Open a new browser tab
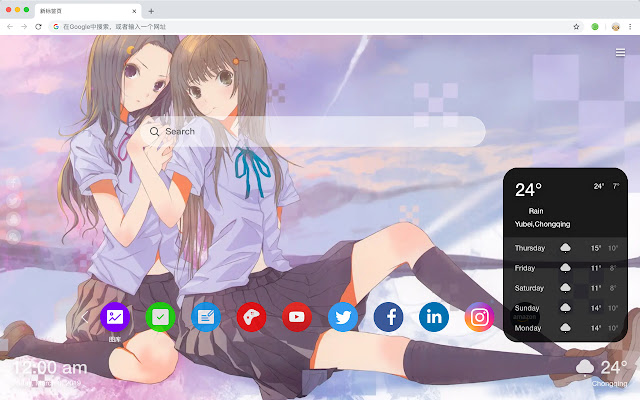Viewport: 640px width, 400px height. (151, 11)
